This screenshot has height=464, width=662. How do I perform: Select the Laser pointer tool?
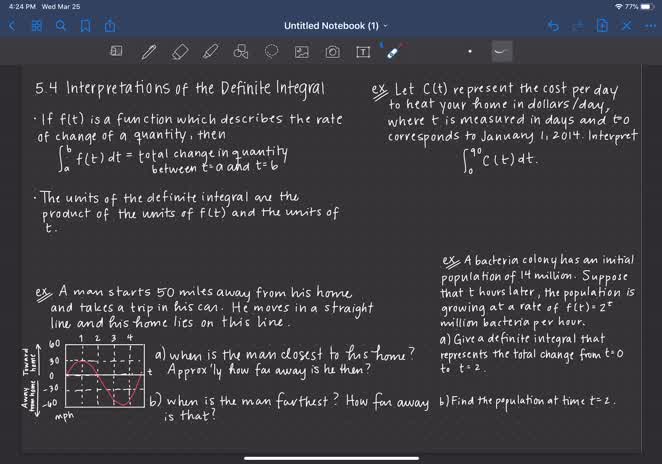pyautogui.click(x=393, y=50)
